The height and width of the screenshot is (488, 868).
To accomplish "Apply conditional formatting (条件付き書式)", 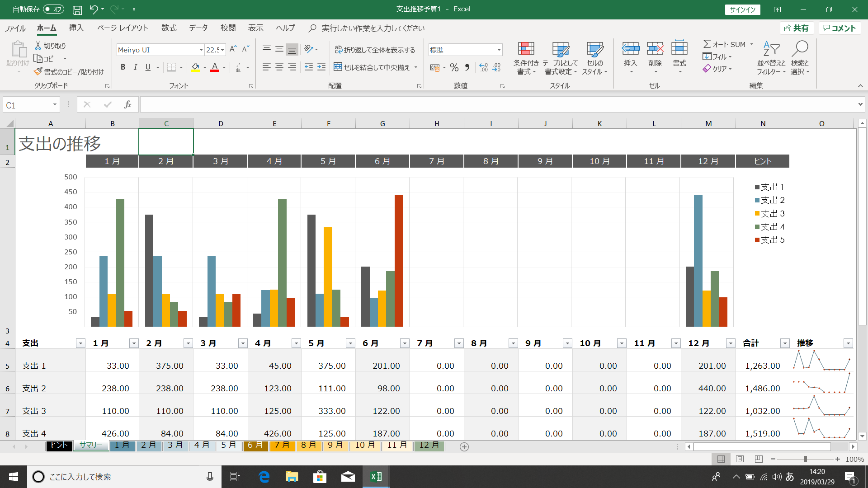I will (x=526, y=59).
